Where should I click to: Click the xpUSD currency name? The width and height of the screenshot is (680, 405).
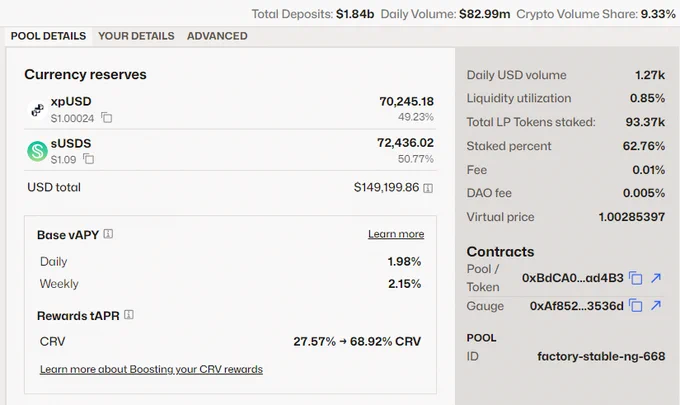pos(71,101)
